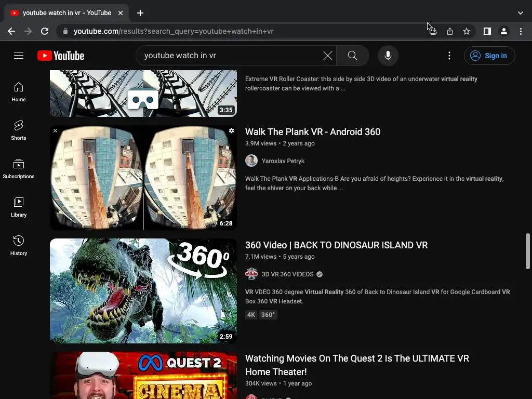Clear the search box with the X
The image size is (532, 399).
[x=327, y=55]
